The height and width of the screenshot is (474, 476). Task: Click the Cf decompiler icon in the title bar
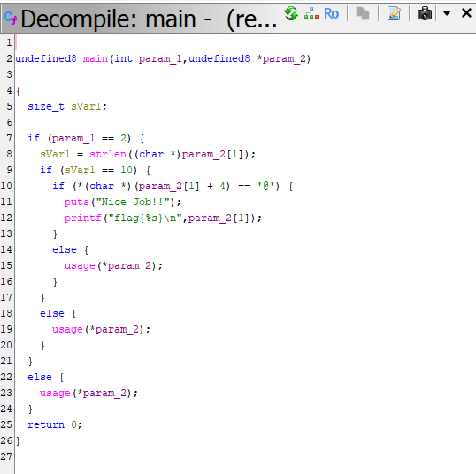click(x=10, y=18)
